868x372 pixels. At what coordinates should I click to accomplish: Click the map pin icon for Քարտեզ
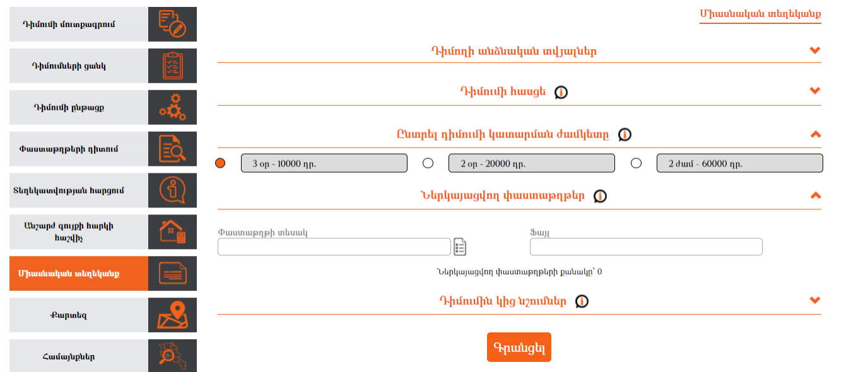[x=172, y=315]
